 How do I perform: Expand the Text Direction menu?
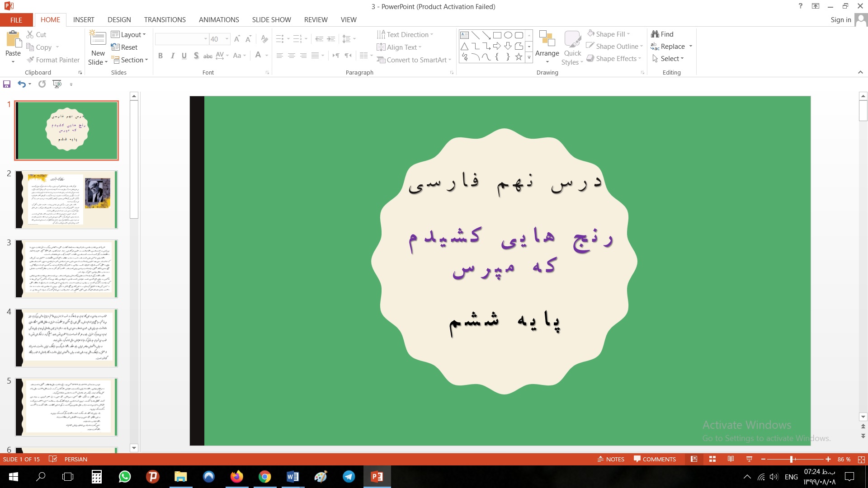tap(405, 34)
